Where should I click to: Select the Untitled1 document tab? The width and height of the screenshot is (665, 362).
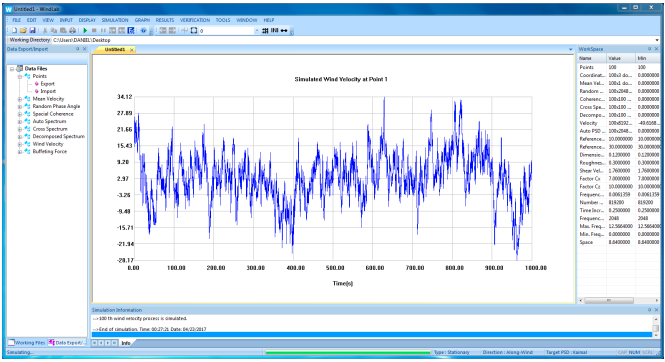115,50
